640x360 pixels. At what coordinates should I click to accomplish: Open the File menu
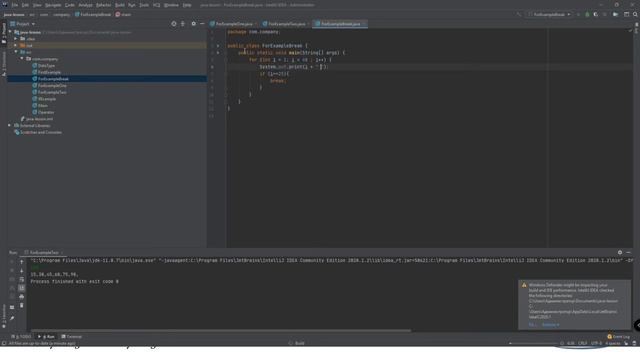pos(15,5)
